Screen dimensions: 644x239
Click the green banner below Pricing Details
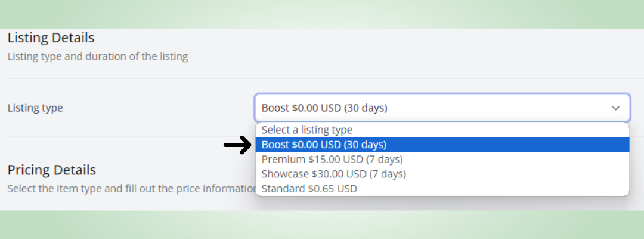322,225
